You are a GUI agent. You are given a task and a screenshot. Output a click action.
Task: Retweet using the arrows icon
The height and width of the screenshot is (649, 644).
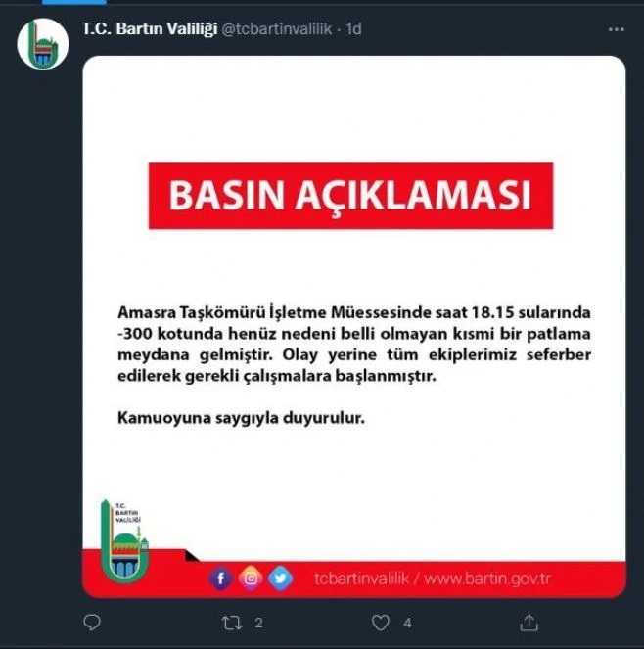(232, 623)
